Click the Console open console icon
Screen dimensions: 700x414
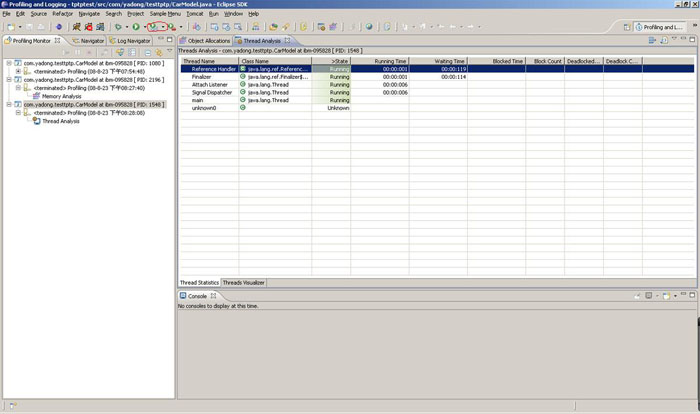pyautogui.click(x=666, y=296)
